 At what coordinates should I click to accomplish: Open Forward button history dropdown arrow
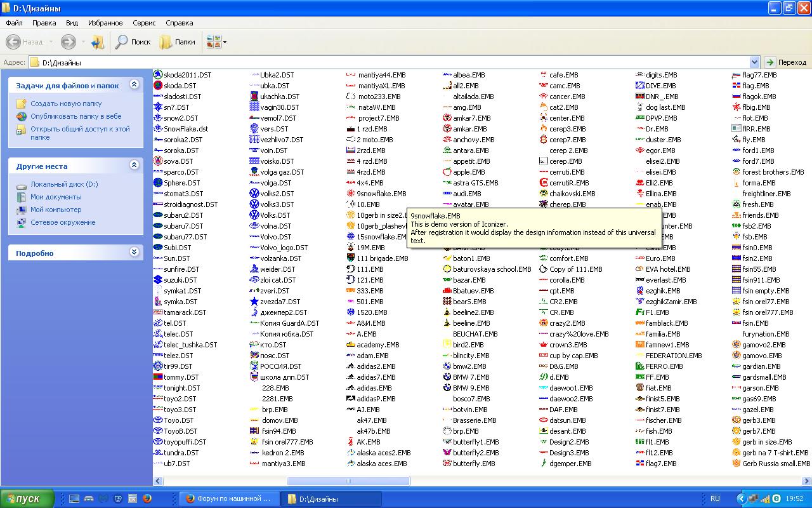[83, 43]
